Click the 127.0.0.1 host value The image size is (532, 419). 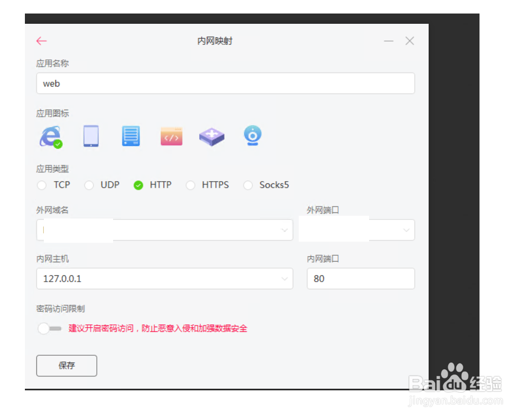(x=62, y=278)
